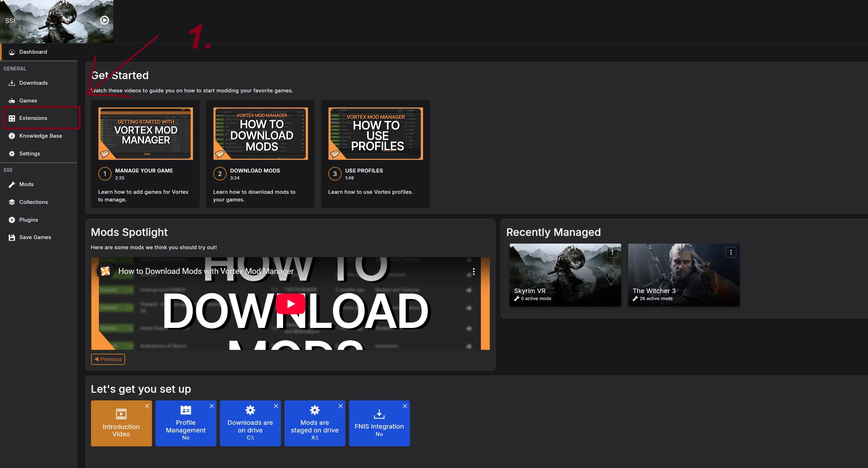The image size is (868, 468).
Task: Click the Plugins plus-circle icon
Action: tap(12, 220)
